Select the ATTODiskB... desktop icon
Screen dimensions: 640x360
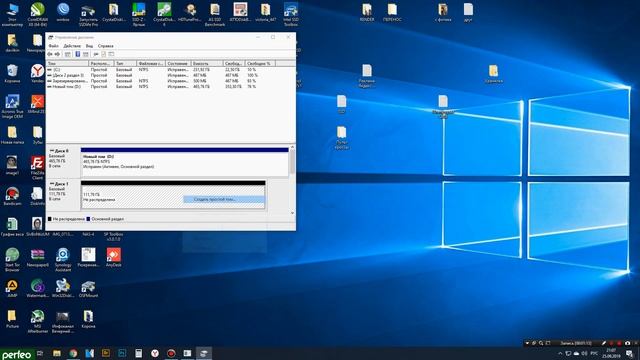tap(240, 12)
